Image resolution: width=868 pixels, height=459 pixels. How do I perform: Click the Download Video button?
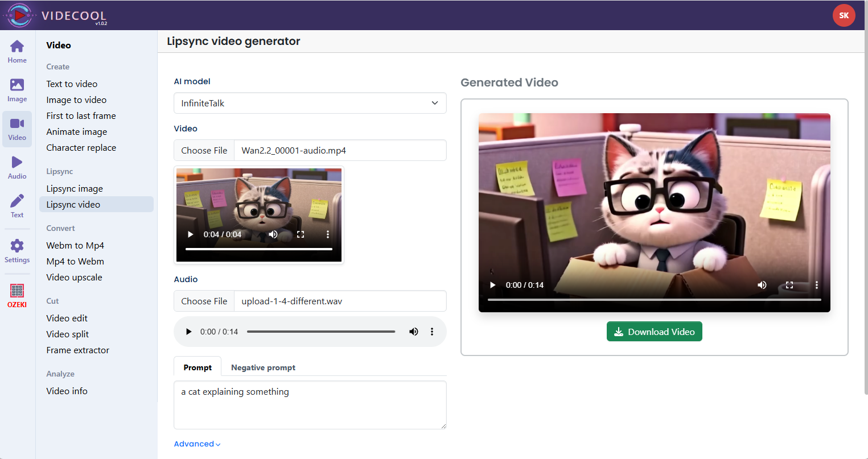[x=654, y=332]
